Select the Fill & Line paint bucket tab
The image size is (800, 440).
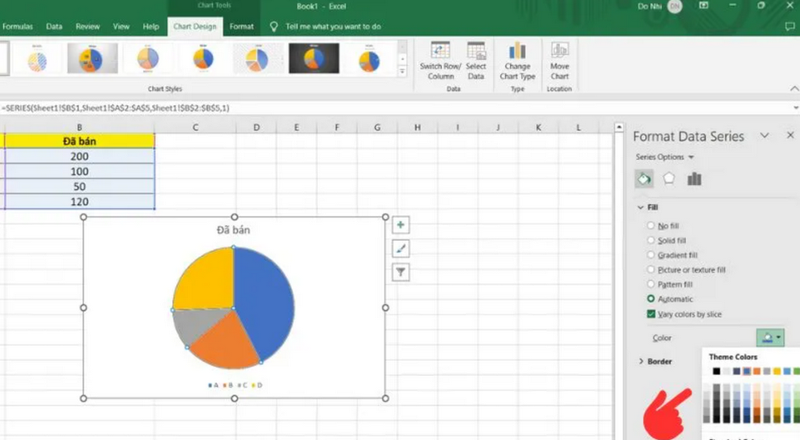pos(644,179)
